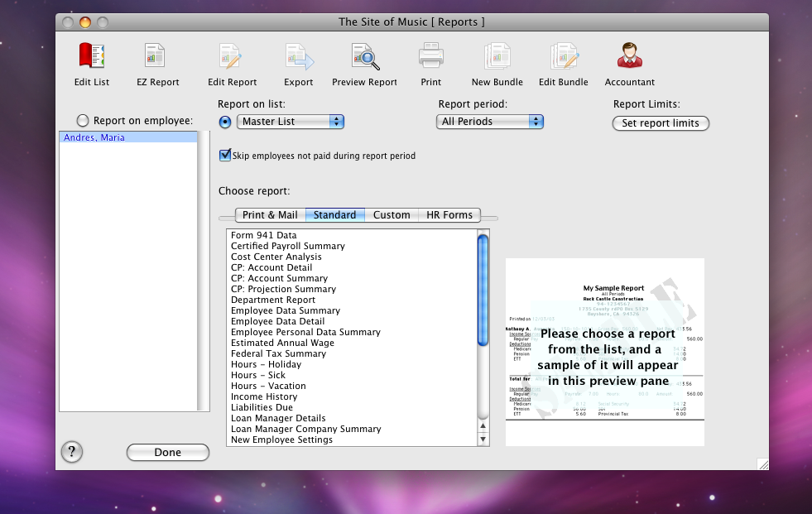Select Hours – Vacation report
This screenshot has height=514, width=812.
[x=352, y=386]
